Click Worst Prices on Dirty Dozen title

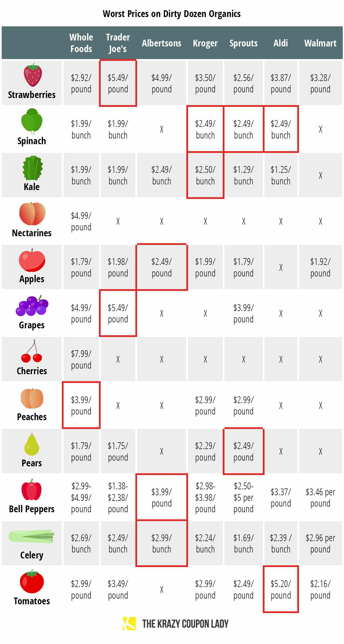(172, 14)
